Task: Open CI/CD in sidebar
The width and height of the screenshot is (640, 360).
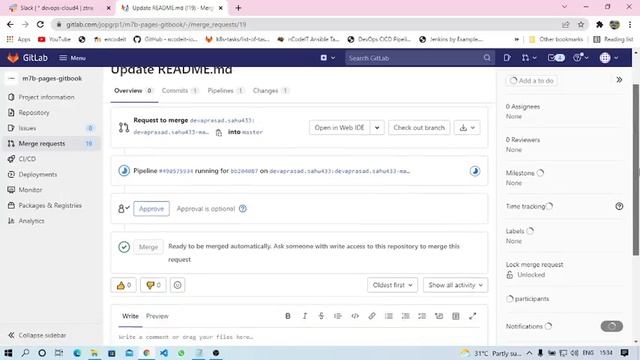Action: click(27, 159)
